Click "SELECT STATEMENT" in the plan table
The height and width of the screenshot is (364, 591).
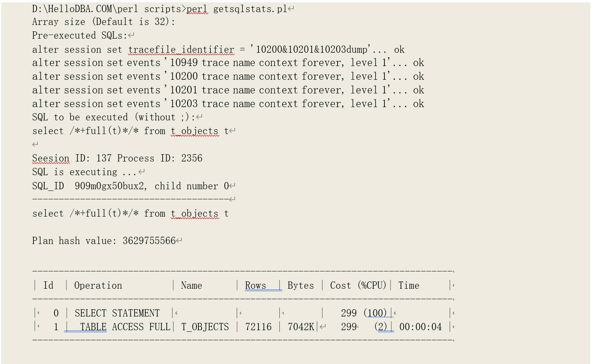(x=117, y=313)
